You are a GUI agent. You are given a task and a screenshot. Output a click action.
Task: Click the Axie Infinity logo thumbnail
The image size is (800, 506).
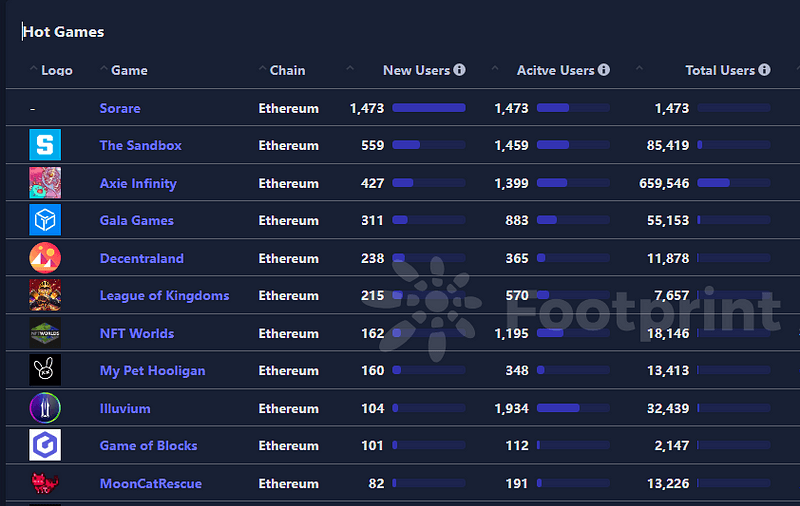pos(45,183)
